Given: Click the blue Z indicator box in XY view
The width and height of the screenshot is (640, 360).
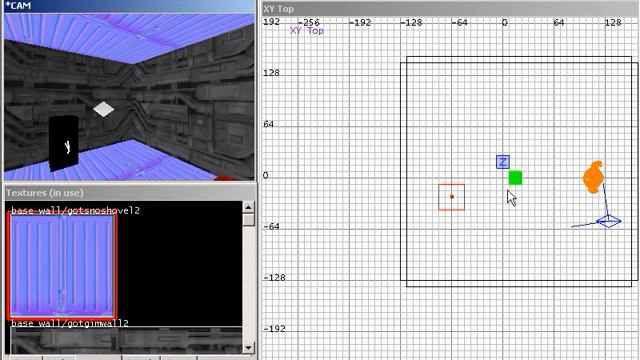Looking at the screenshot, I should (502, 162).
